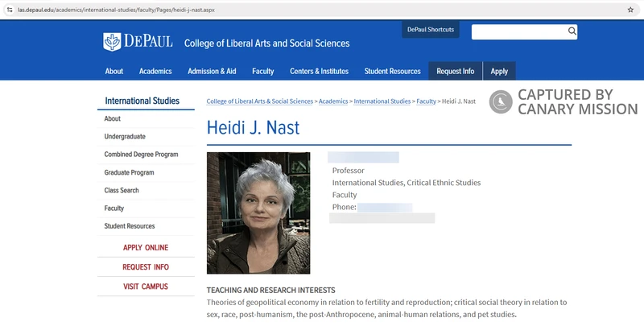Click Heidi J. Nast's profile photo
Screen dimensions: 644x326
coord(258,213)
